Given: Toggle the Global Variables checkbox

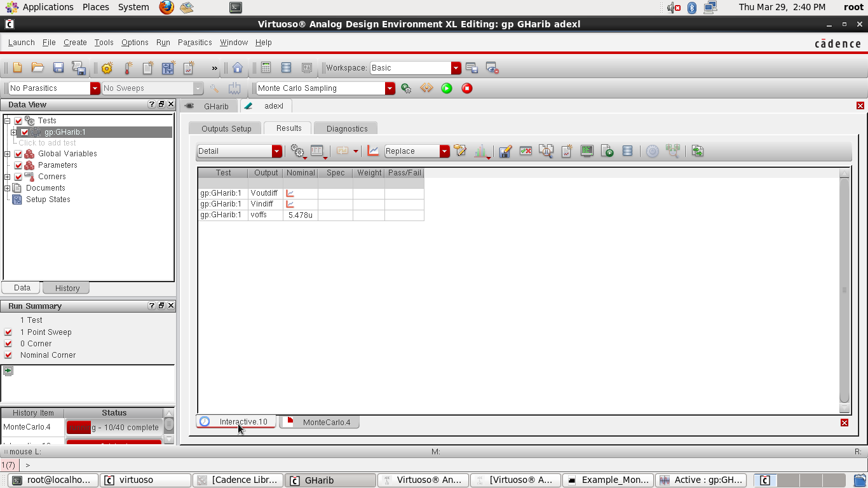Looking at the screenshot, I should 18,154.
